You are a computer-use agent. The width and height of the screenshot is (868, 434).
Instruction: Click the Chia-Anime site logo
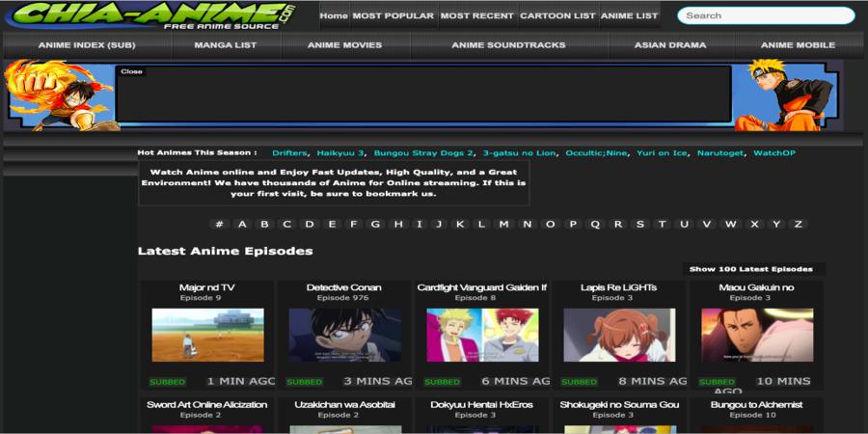click(x=149, y=14)
